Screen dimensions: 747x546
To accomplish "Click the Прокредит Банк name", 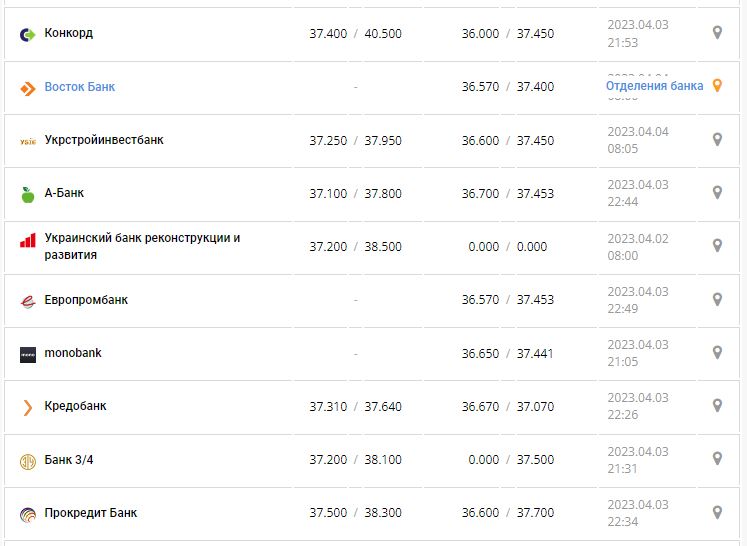I will coord(91,513).
